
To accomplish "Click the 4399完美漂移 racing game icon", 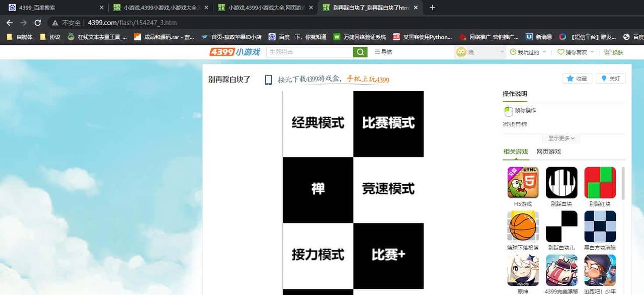I will coord(561,269).
